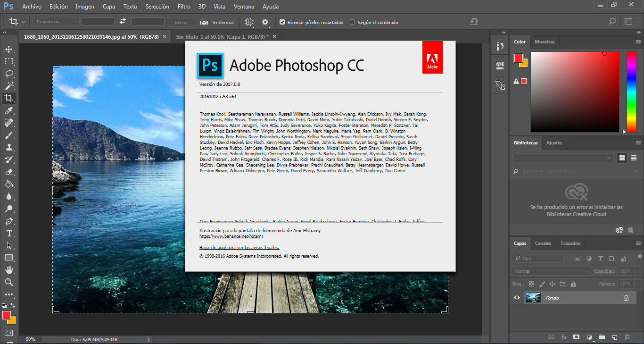Select the Brush tool
This screenshot has width=644, height=344.
(8, 135)
